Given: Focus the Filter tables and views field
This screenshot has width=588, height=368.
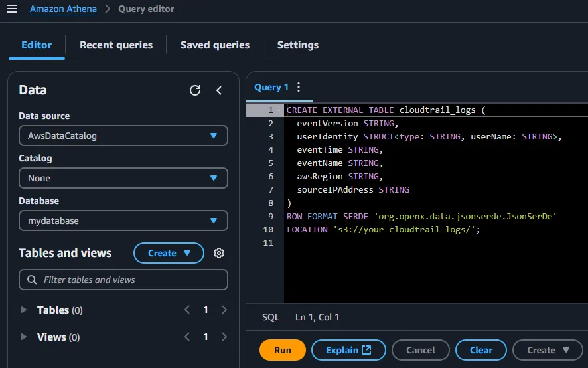Looking at the screenshot, I should (x=123, y=280).
